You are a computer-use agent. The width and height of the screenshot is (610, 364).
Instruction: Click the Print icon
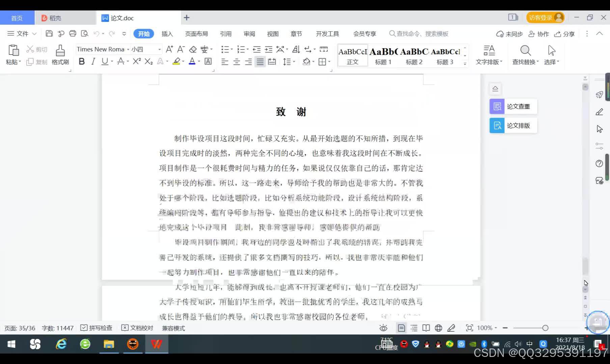73,34
